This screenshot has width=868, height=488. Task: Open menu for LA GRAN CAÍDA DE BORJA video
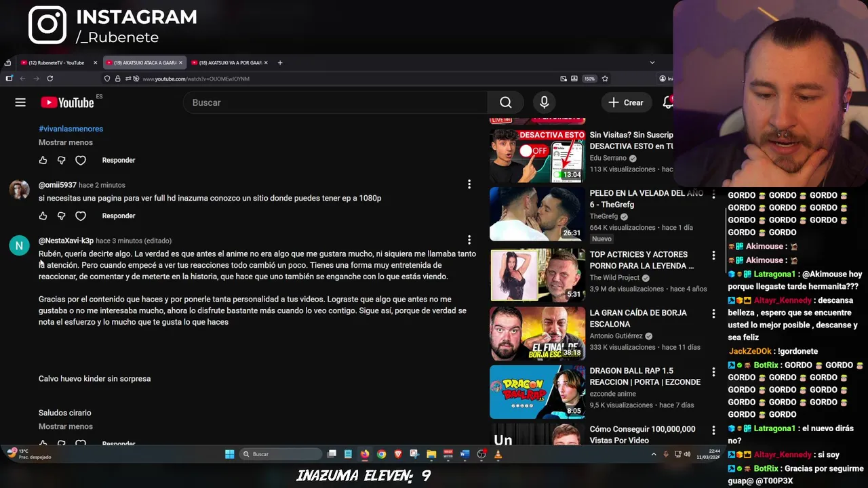713,314
